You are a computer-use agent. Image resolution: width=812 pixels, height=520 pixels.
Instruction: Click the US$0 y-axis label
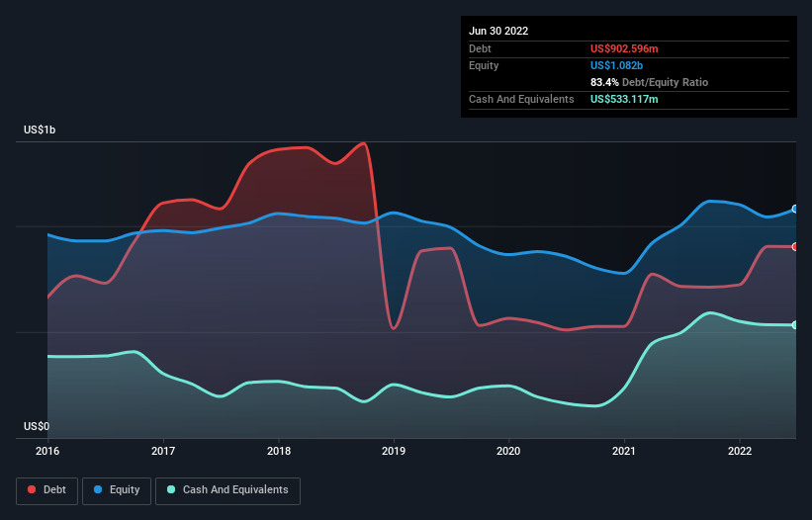[37, 426]
